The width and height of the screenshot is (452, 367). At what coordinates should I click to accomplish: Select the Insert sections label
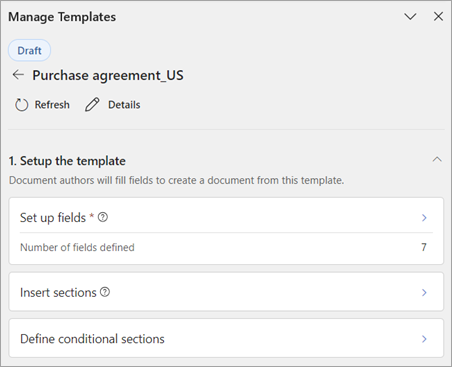coord(58,292)
